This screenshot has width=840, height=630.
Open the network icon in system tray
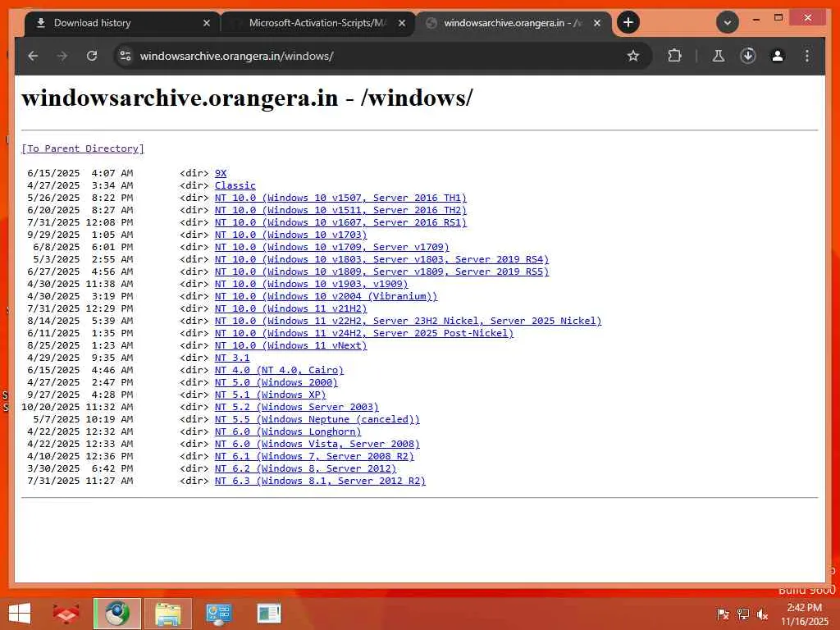tap(742, 614)
